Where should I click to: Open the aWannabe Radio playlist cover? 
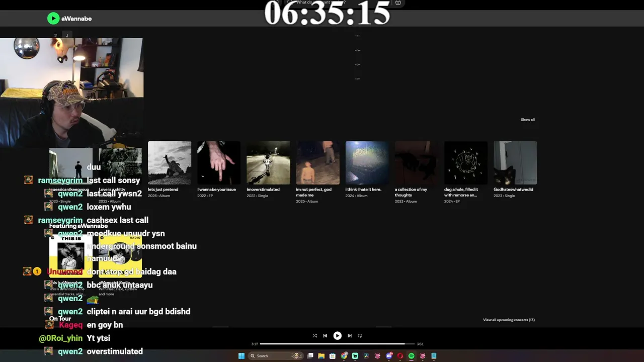coord(120,256)
